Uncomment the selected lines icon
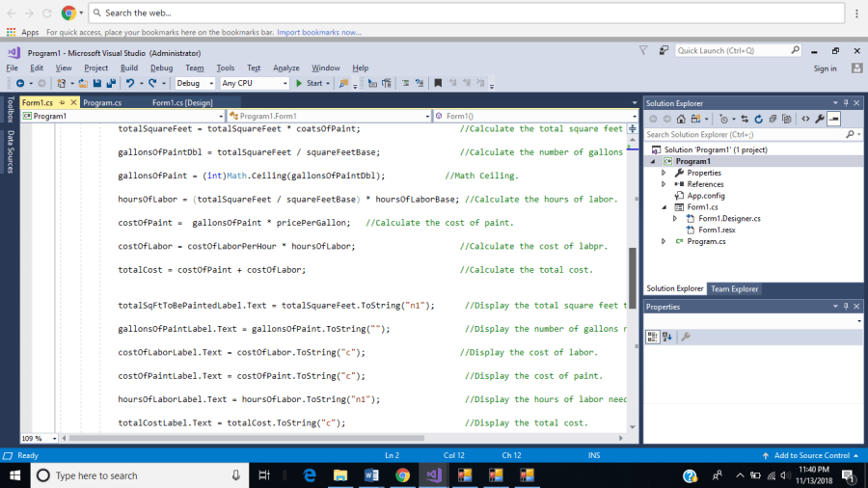The image size is (868, 488). pyautogui.click(x=420, y=83)
